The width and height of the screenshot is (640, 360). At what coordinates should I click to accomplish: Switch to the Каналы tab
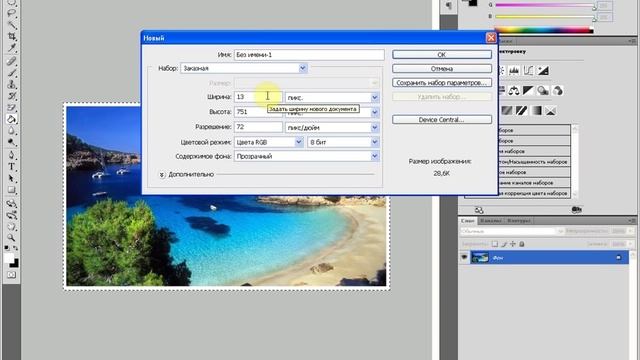tap(491, 220)
